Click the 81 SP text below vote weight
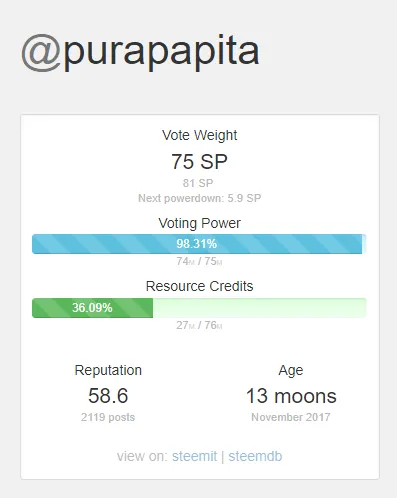Viewport: 397px width, 498px height. tap(198, 183)
